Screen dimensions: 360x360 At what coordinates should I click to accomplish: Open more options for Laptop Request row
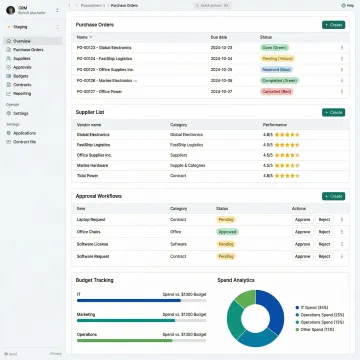(x=342, y=220)
